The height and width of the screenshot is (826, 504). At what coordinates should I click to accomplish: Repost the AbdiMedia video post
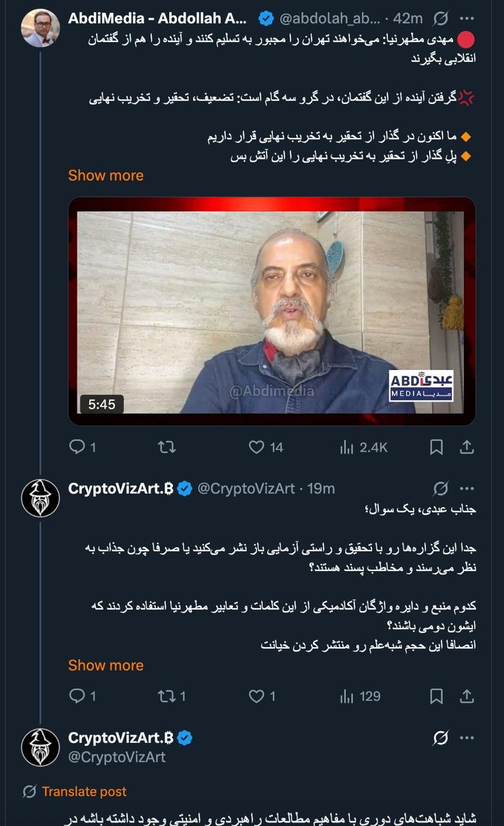click(166, 447)
